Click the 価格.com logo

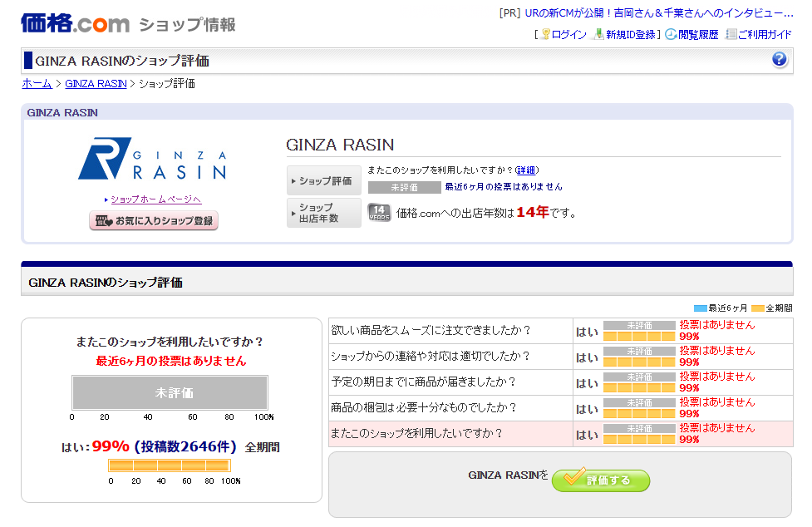coord(75,23)
